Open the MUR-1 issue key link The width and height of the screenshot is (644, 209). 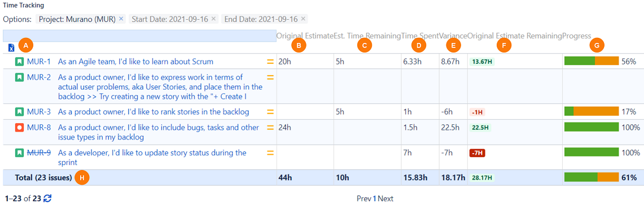pyautogui.click(x=39, y=62)
